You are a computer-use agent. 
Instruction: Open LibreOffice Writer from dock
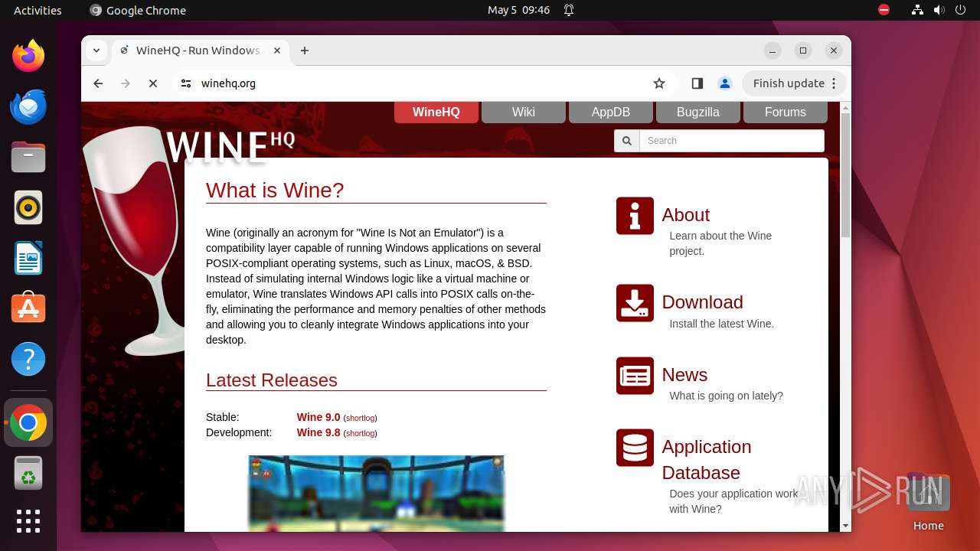pos(28,258)
